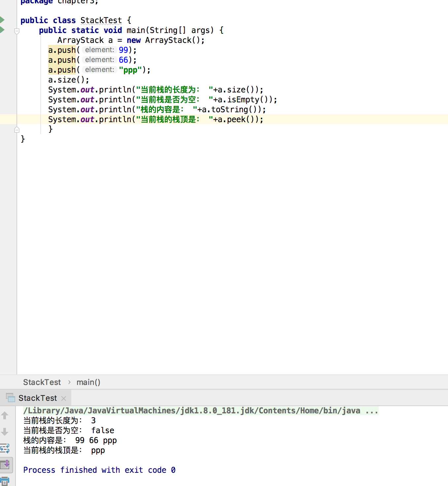This screenshot has height=486, width=448.
Task: Click 'Process finished with exit code 0' text
Action: click(99, 470)
